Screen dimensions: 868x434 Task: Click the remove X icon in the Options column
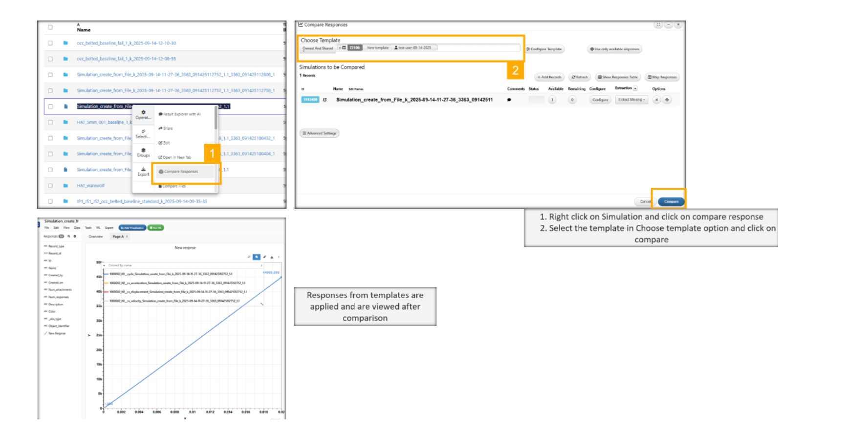point(656,100)
